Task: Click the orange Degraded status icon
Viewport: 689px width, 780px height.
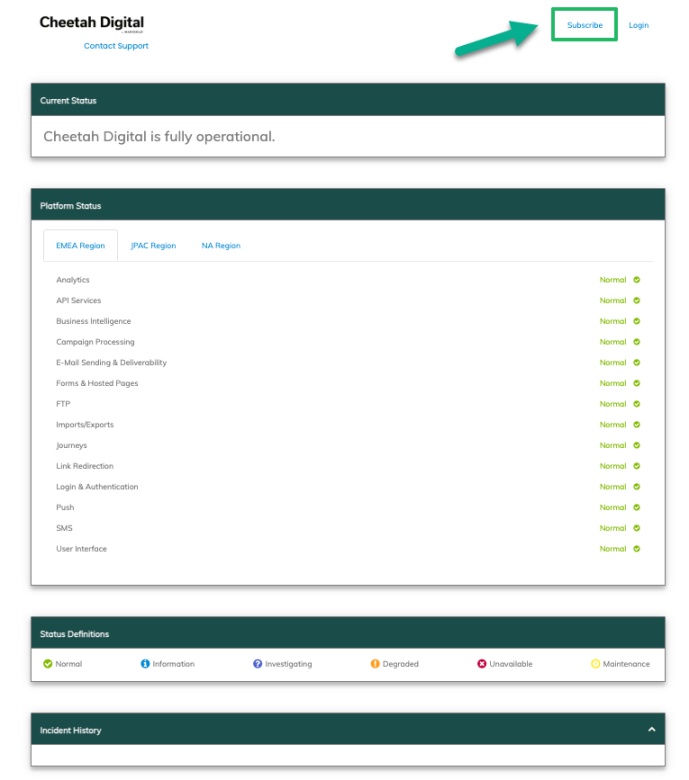Action: (x=375, y=664)
